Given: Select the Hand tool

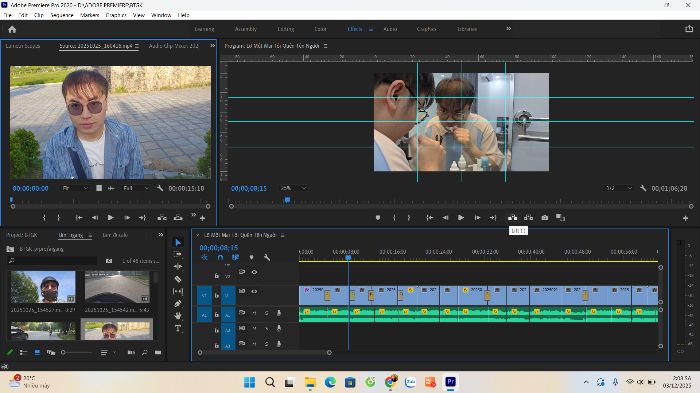Looking at the screenshot, I should point(178,316).
